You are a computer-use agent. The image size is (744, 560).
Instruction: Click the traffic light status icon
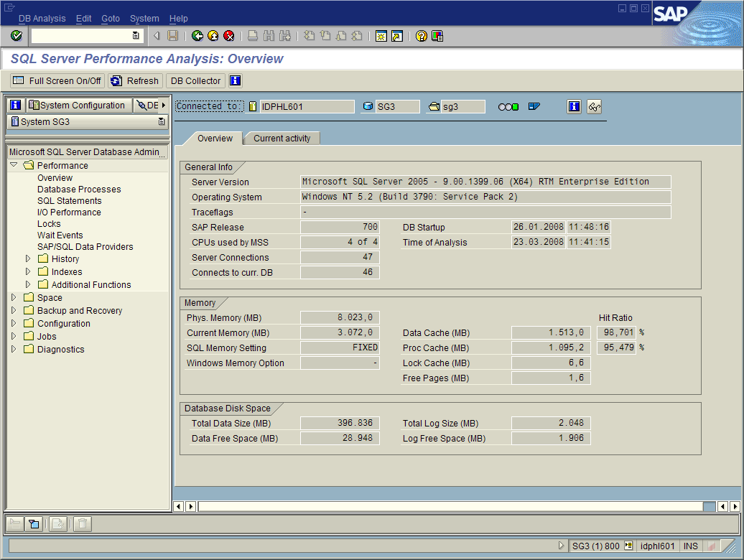[508, 107]
